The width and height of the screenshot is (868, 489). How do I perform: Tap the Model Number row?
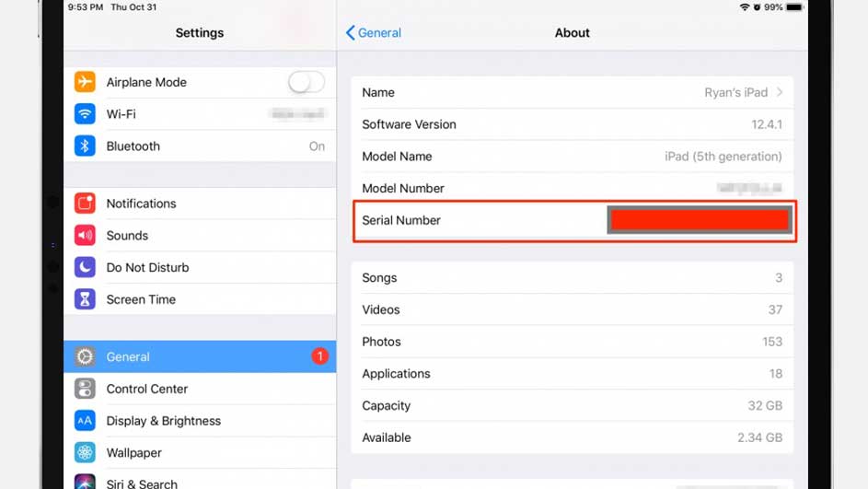(x=571, y=189)
